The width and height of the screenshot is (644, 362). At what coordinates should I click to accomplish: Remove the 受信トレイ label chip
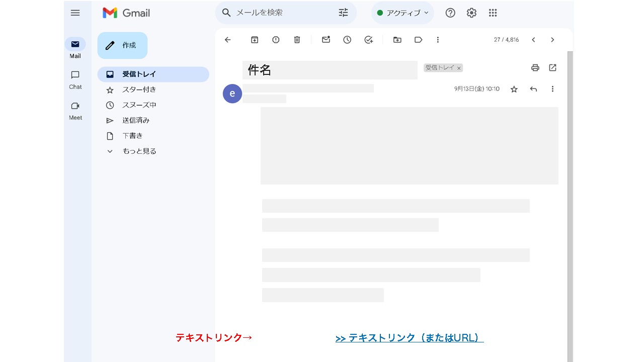459,67
